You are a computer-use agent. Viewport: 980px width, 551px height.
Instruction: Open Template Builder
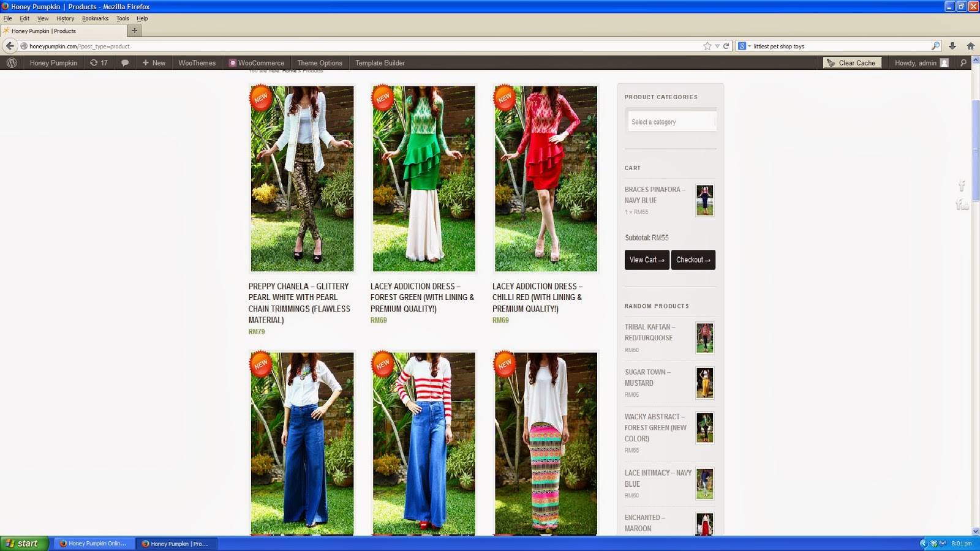[380, 62]
